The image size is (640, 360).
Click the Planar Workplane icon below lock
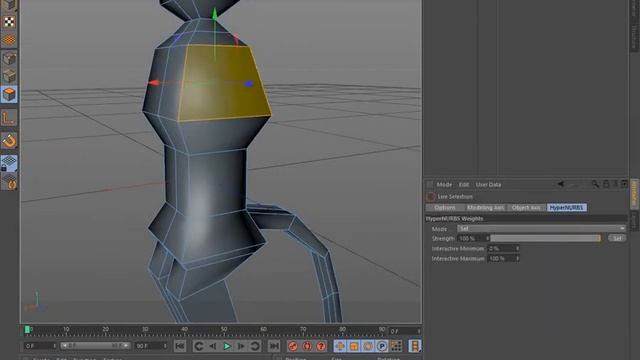(x=9, y=182)
